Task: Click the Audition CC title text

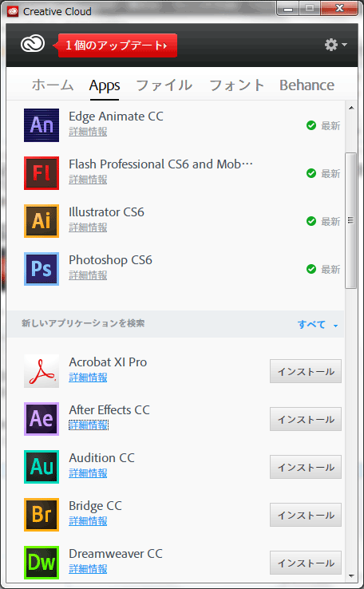Action: click(x=102, y=458)
